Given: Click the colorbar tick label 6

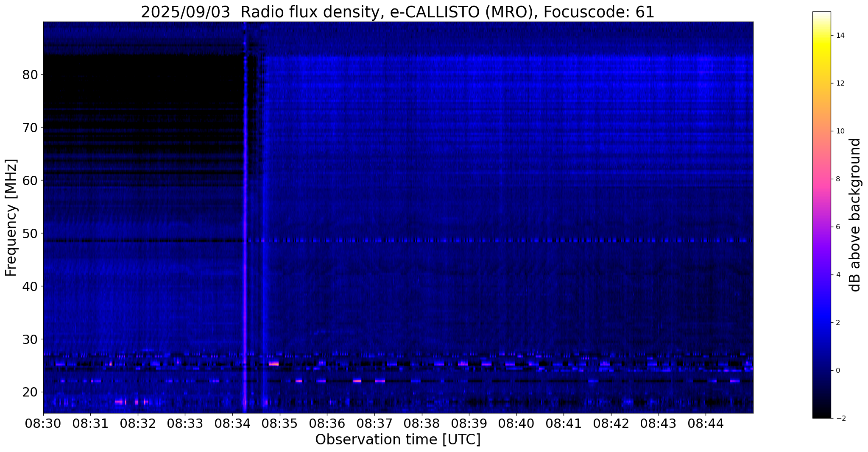Looking at the screenshot, I should [x=838, y=227].
